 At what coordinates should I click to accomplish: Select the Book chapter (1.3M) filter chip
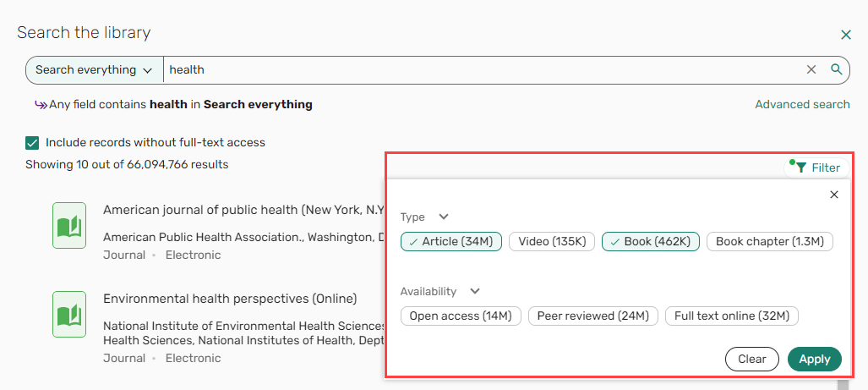click(x=770, y=242)
